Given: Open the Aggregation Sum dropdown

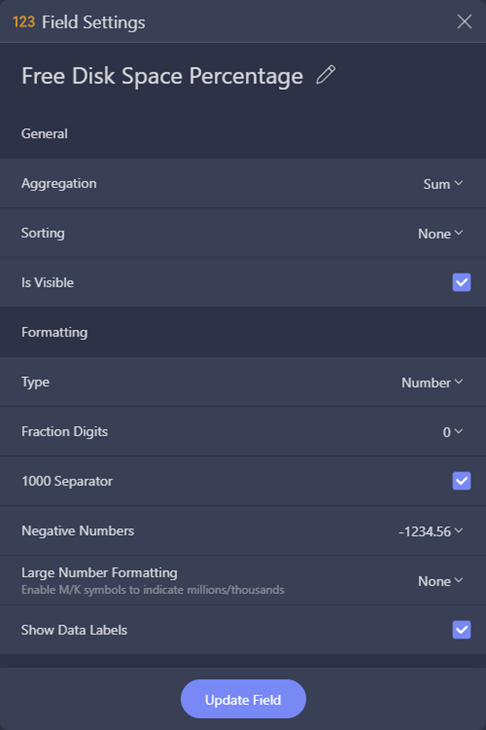Looking at the screenshot, I should point(443,184).
